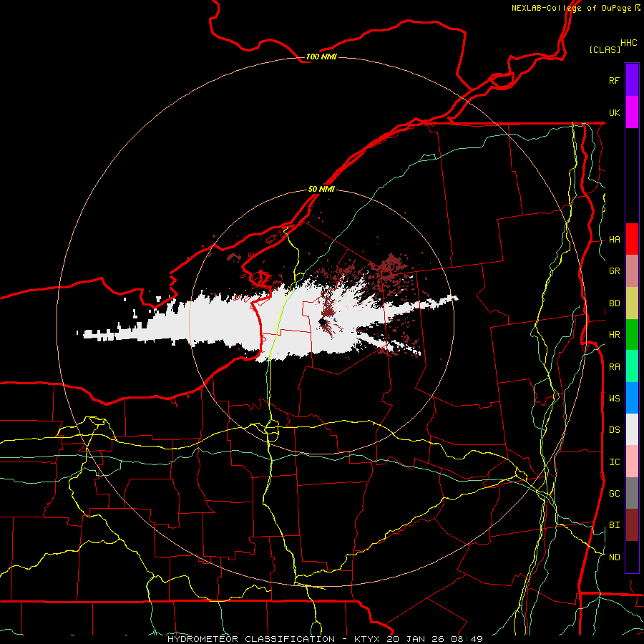Click the 20 JAN 26 date text

tap(417, 639)
